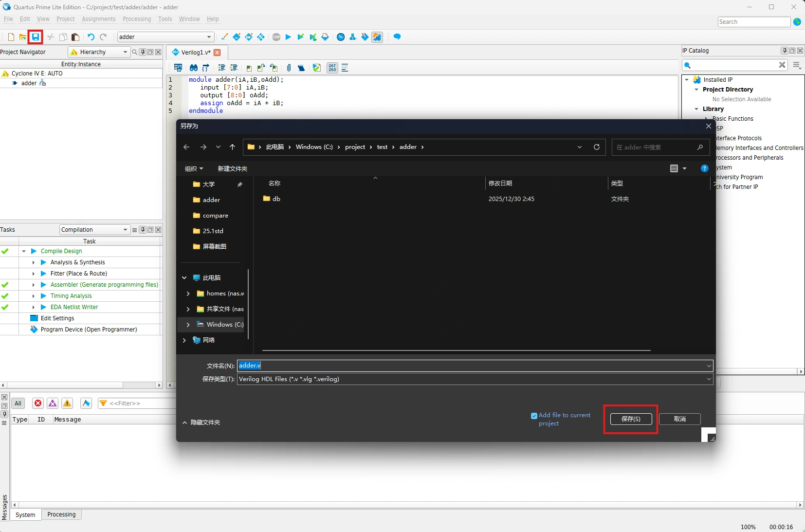The image size is (805, 532).
Task: Click the Stop Processing icon
Action: pyautogui.click(x=276, y=37)
